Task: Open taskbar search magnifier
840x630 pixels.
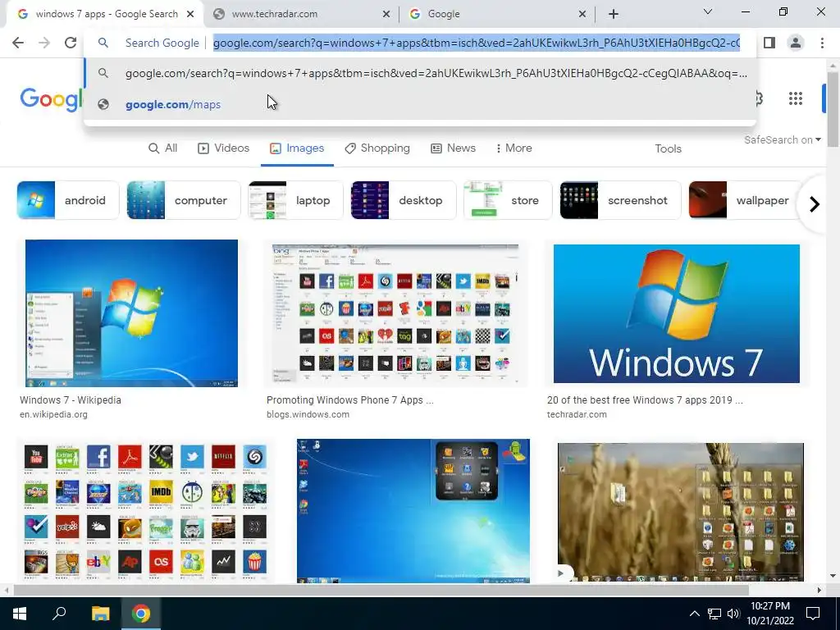Action: [x=59, y=614]
